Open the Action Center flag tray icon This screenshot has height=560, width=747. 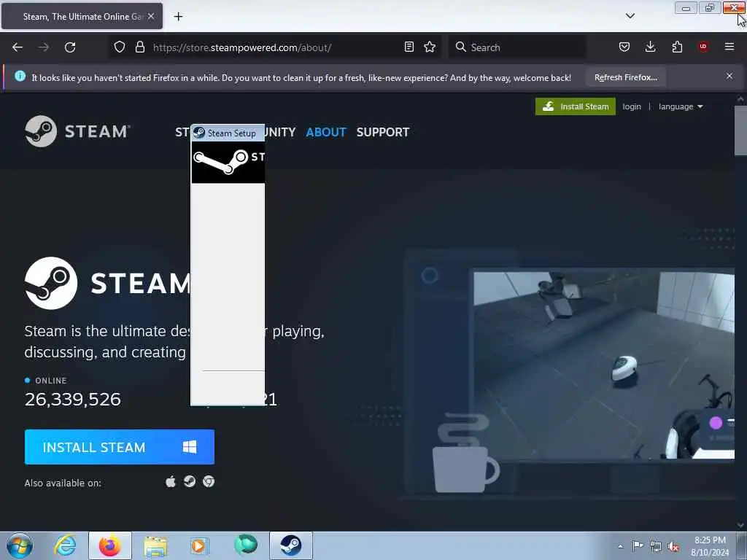point(638,545)
